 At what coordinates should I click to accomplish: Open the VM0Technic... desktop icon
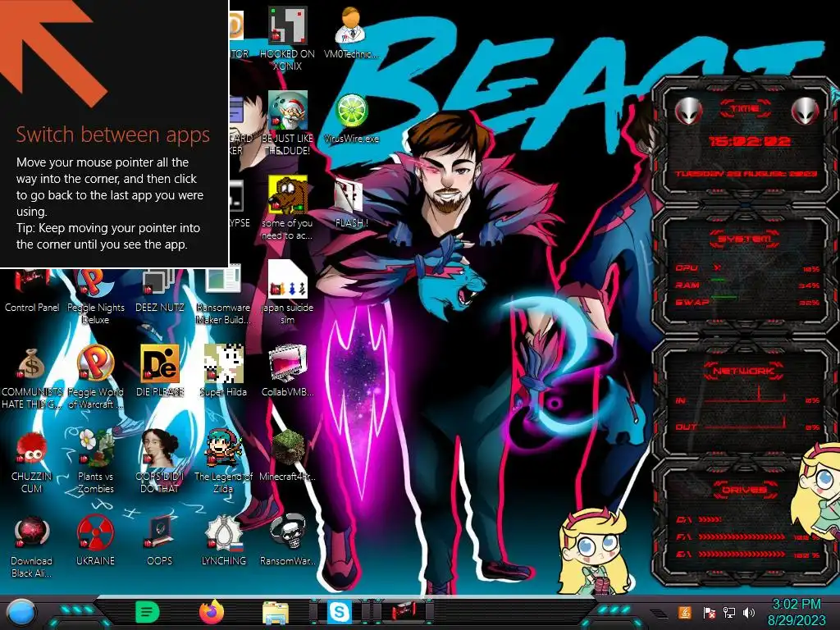[351, 33]
